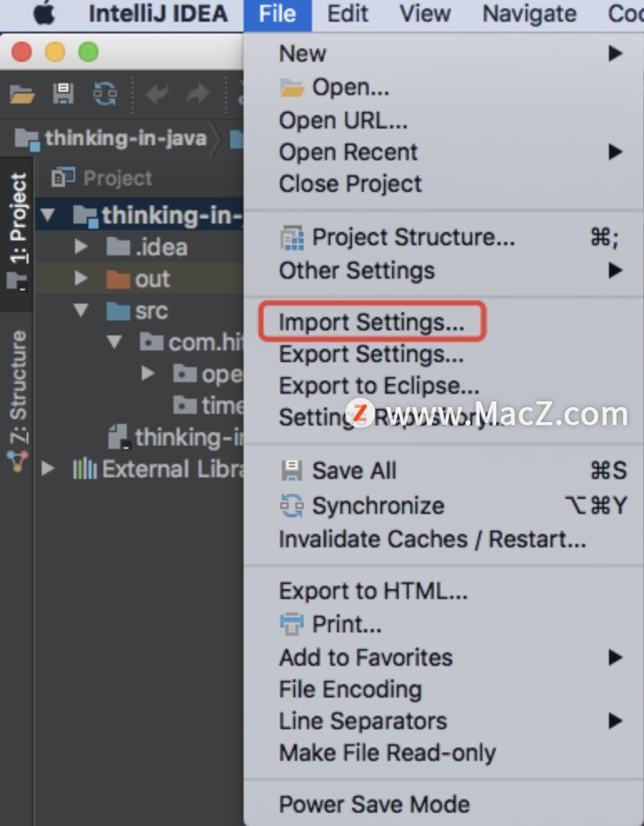Screen dimensions: 644x826
Task: Click the Redo arrow in toolbar
Action: point(198,94)
